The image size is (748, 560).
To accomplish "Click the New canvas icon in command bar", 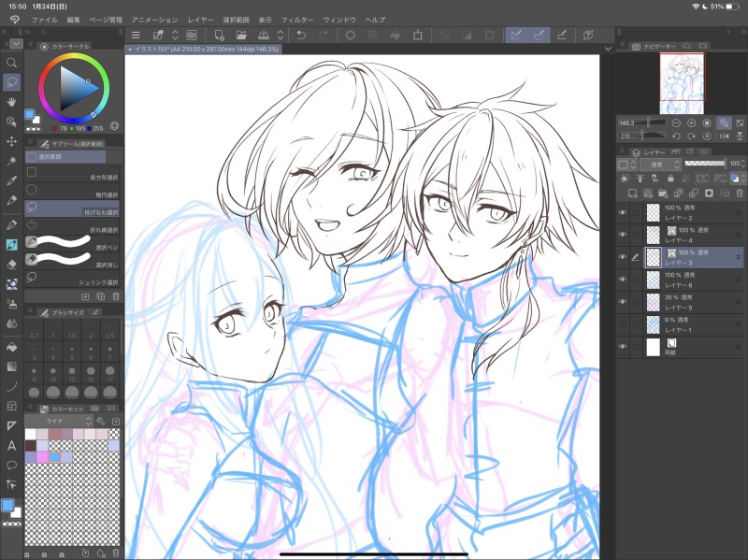I will [x=219, y=35].
